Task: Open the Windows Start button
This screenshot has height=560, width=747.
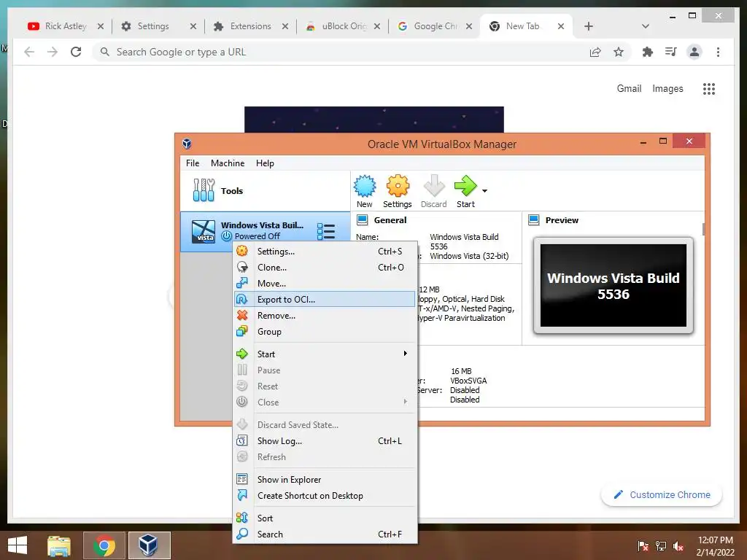Action: [x=18, y=545]
